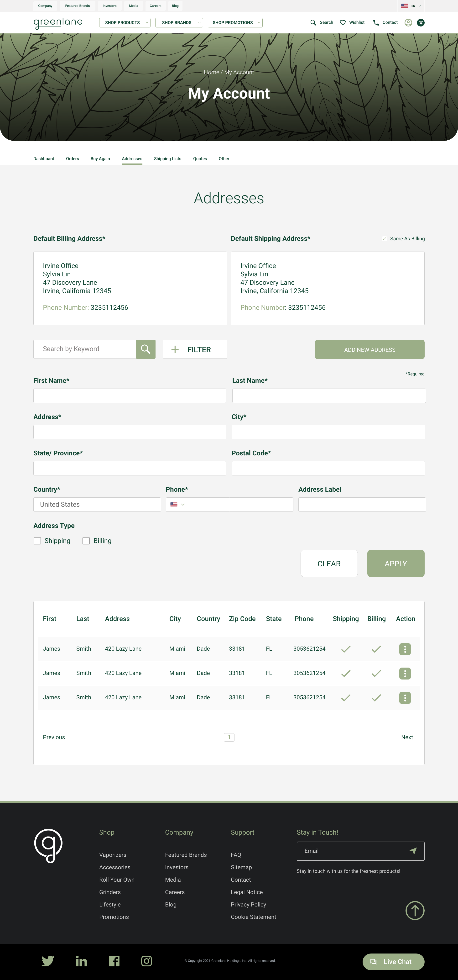
Task: Click the Last Name input field
Action: pyautogui.click(x=329, y=396)
